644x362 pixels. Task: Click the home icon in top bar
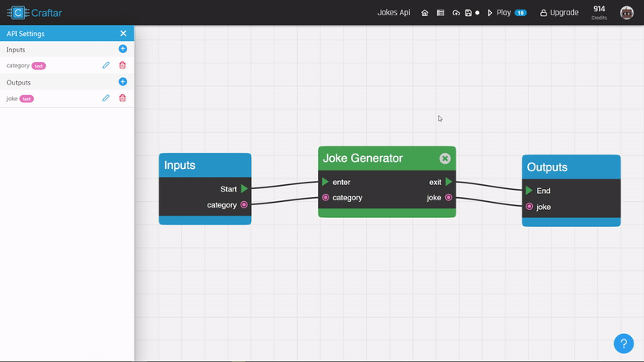pos(424,13)
